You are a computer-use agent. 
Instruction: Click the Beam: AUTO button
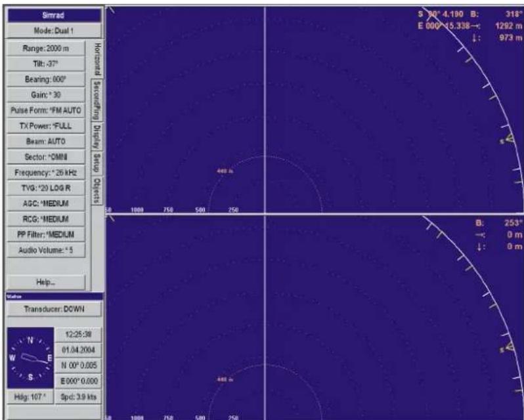tap(46, 142)
